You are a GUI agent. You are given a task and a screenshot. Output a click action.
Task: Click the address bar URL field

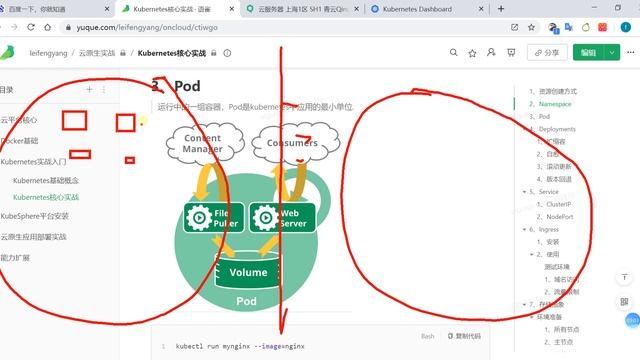[x=286, y=27]
